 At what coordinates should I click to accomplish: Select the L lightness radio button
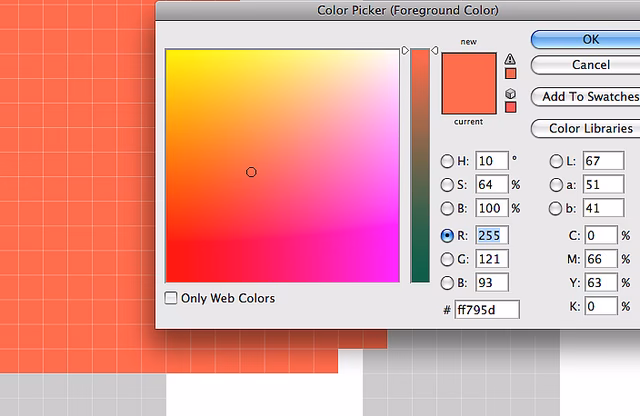[x=556, y=161]
